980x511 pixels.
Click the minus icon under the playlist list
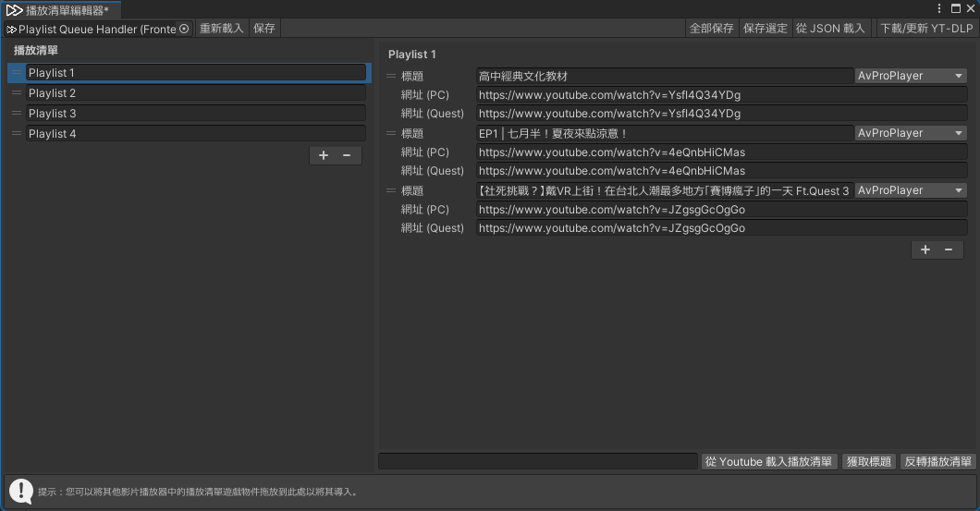tap(347, 155)
